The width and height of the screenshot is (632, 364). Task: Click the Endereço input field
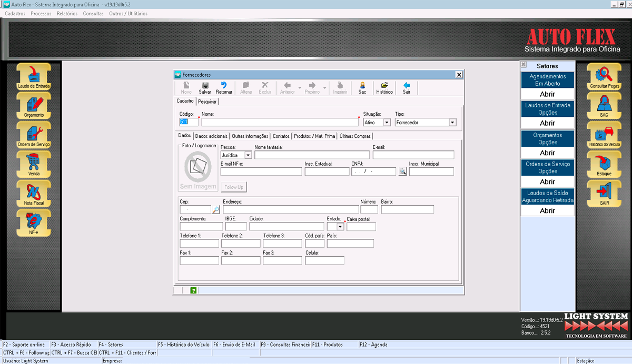point(291,209)
